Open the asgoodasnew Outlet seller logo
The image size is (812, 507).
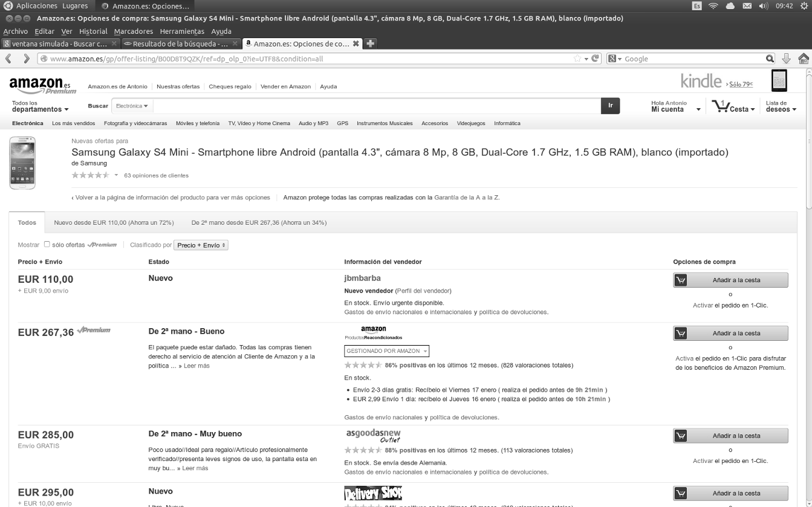point(374,436)
